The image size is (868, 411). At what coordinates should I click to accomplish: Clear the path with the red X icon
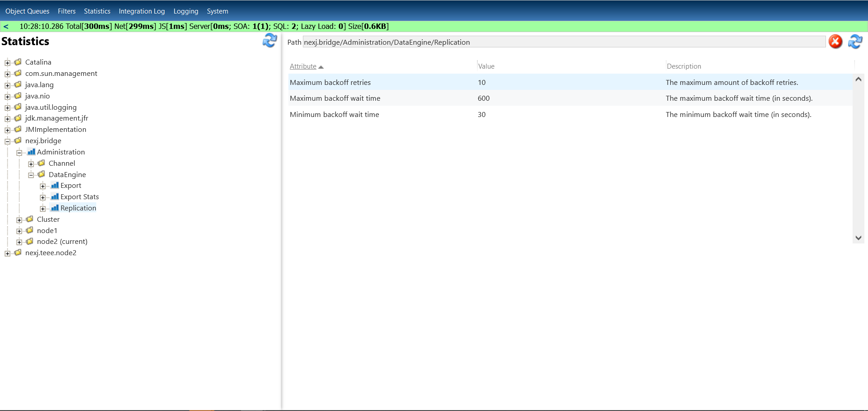click(835, 42)
